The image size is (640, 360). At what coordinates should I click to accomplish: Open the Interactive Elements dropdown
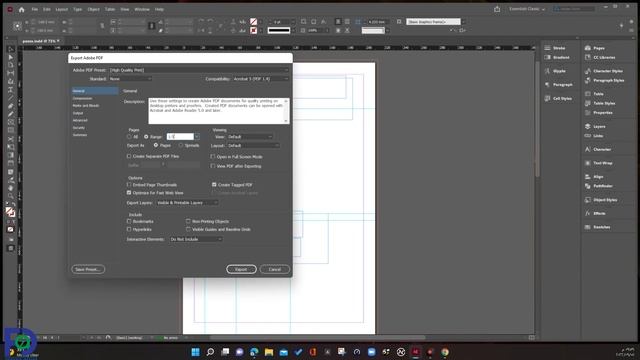click(196, 239)
